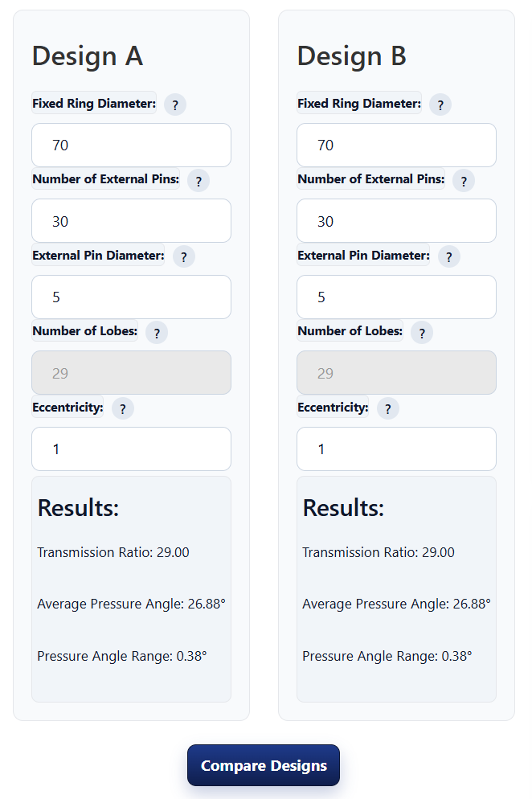Edit Design B Eccentricity value field
The height and width of the screenshot is (799, 532).
coord(396,449)
